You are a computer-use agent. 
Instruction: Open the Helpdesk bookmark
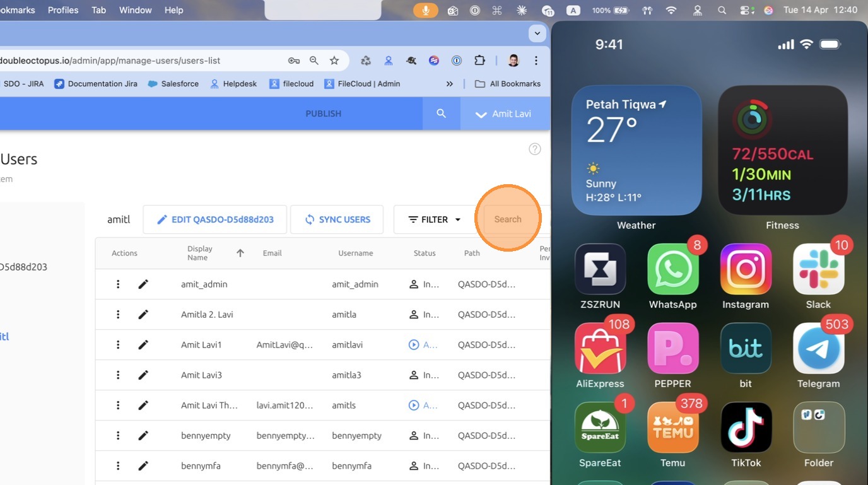[x=233, y=84]
